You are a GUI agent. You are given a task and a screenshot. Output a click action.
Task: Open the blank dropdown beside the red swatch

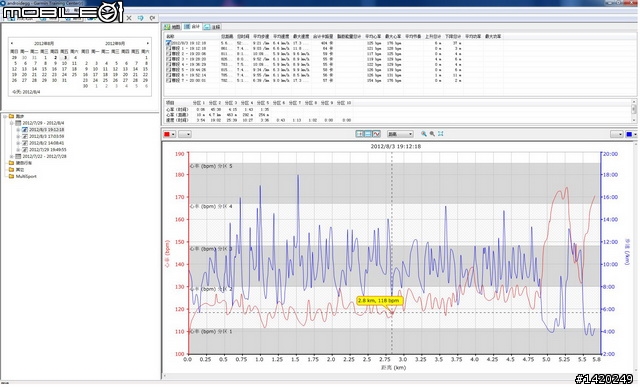184,134
